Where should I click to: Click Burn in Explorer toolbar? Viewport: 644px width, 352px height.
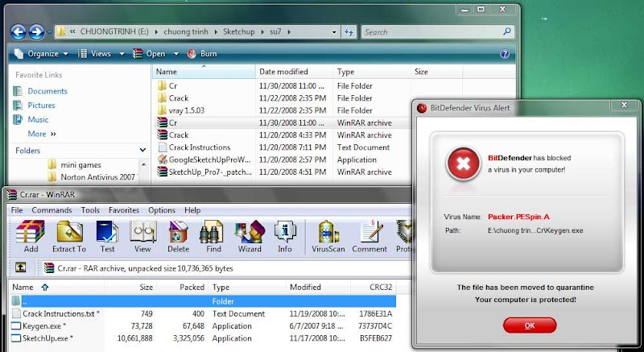pyautogui.click(x=202, y=54)
